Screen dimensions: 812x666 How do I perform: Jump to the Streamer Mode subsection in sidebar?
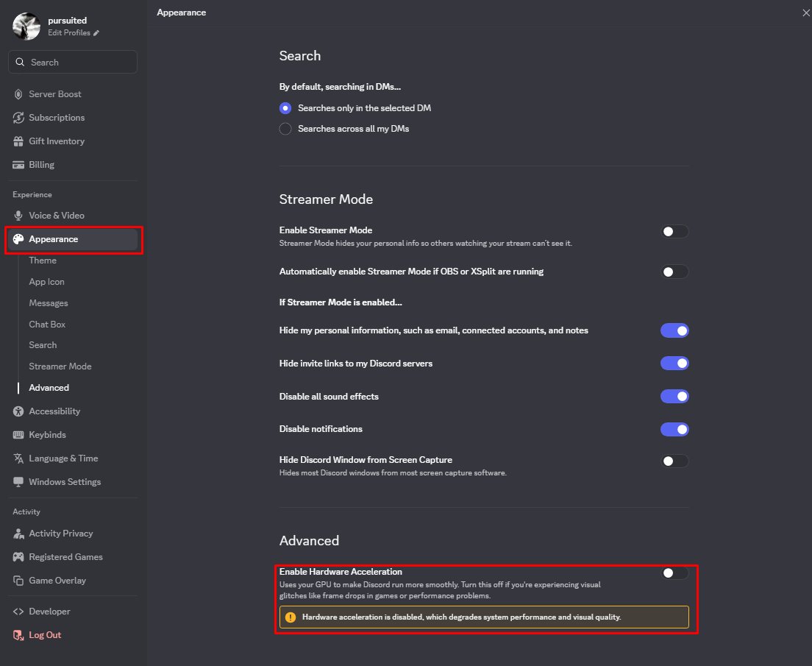(x=60, y=366)
